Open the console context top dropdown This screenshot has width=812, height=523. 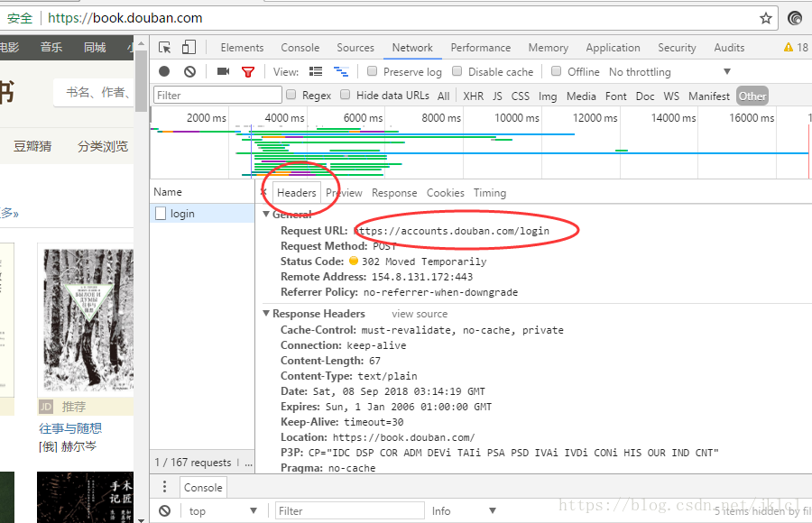[223, 511]
